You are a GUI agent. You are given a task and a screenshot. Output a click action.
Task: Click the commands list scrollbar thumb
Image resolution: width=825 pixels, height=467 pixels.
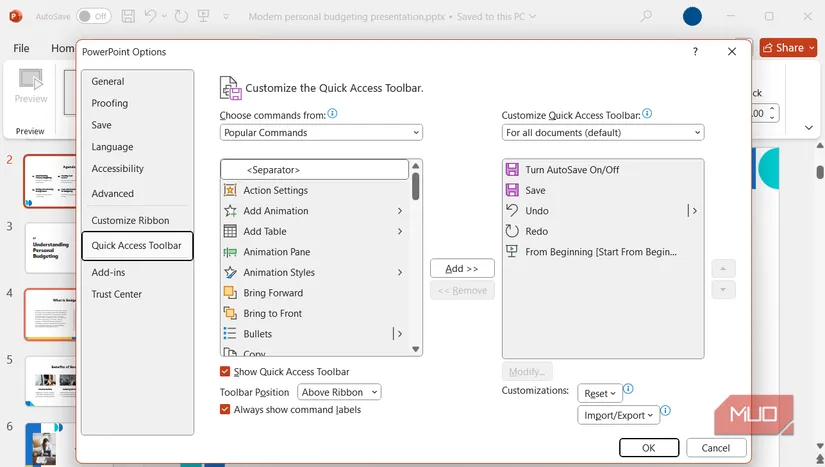416,186
